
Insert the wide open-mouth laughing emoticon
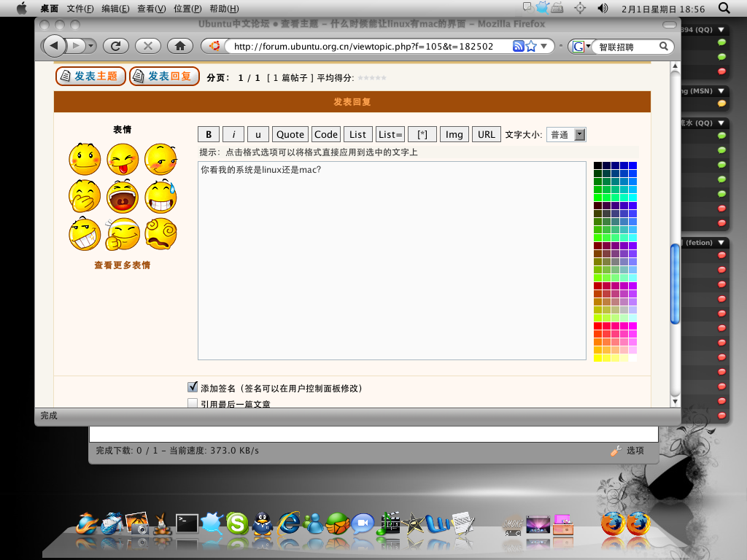[123, 196]
